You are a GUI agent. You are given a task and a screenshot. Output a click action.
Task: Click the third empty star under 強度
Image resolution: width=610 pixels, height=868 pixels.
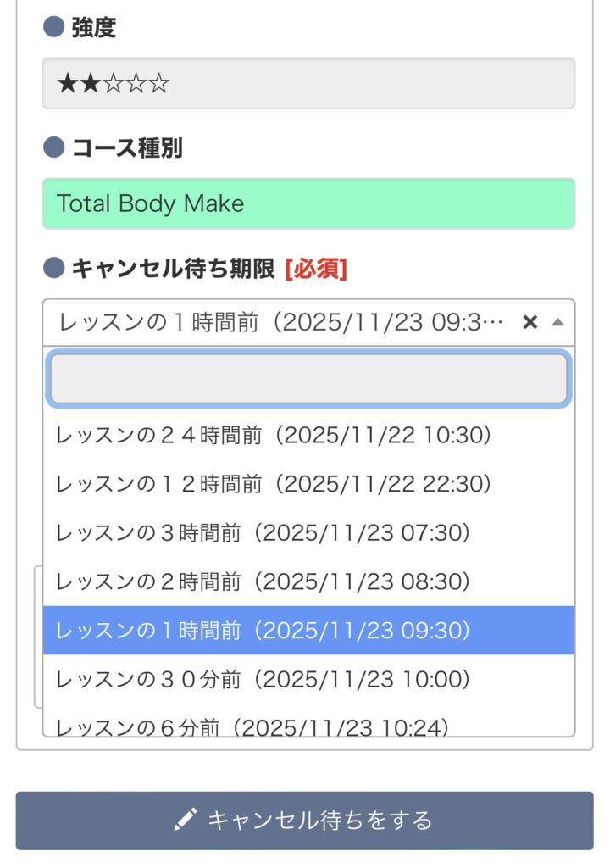114,82
